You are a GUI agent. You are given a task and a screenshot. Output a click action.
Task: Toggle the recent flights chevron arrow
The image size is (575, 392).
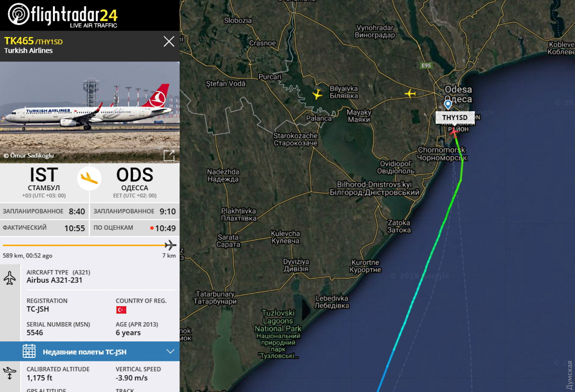click(x=170, y=351)
